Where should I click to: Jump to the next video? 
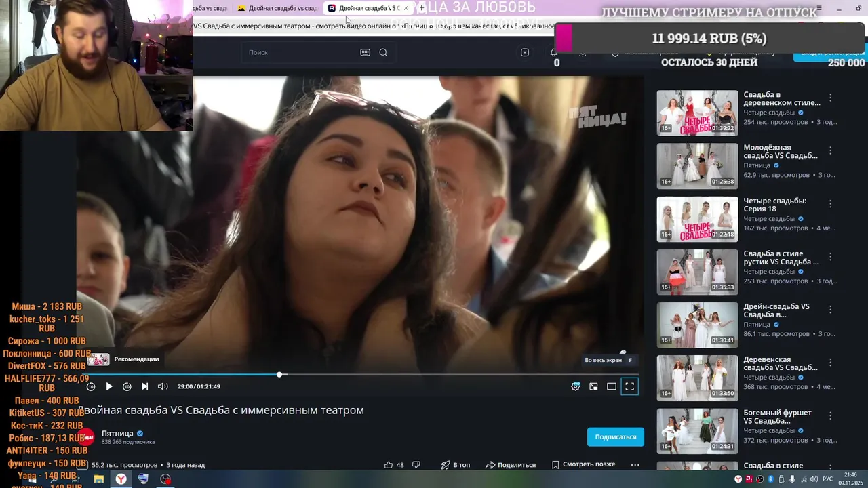[x=144, y=386]
